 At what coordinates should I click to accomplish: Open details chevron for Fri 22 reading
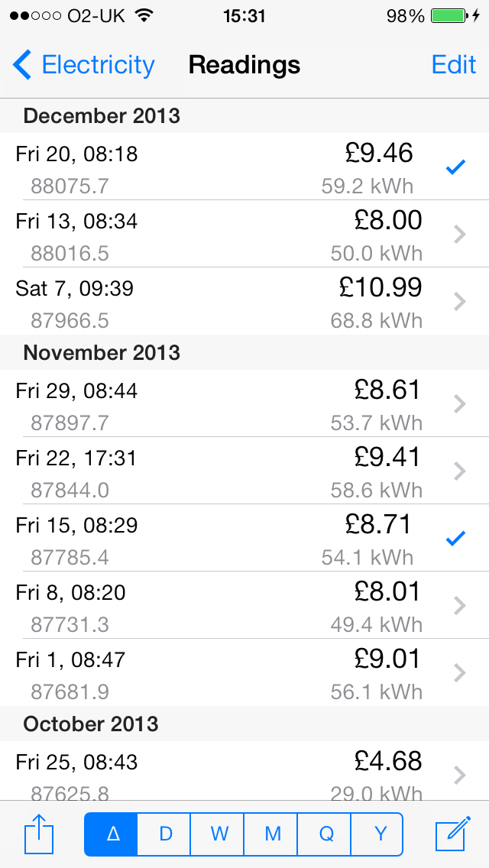[x=459, y=471]
